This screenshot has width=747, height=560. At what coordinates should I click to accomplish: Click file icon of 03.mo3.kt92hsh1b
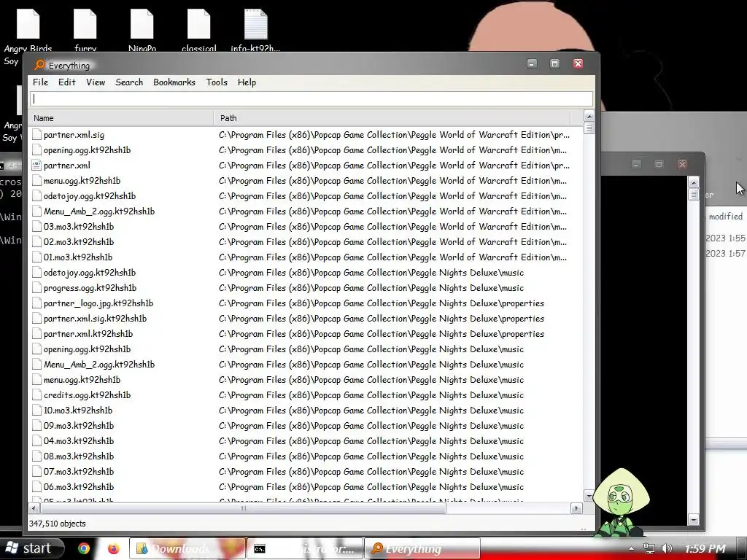pos(36,227)
